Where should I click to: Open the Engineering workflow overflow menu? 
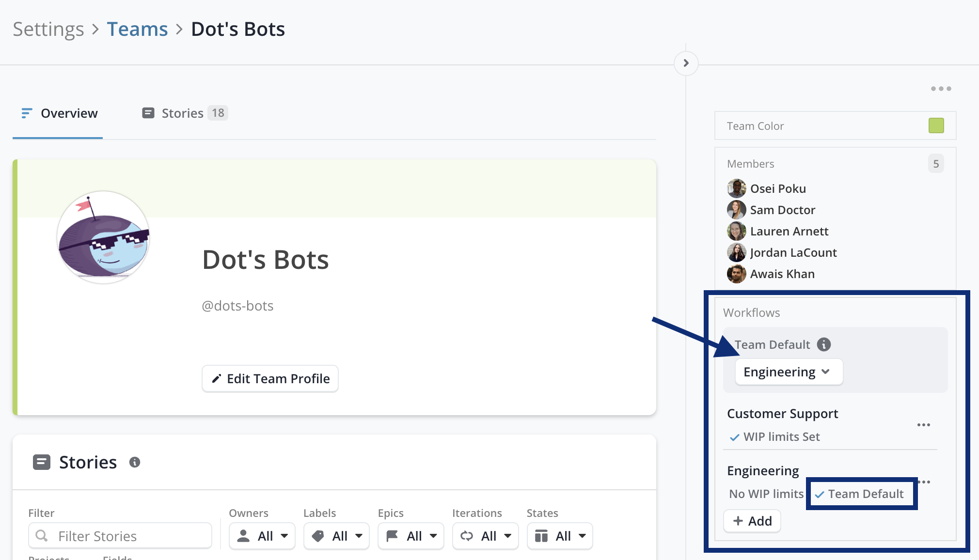(x=924, y=482)
